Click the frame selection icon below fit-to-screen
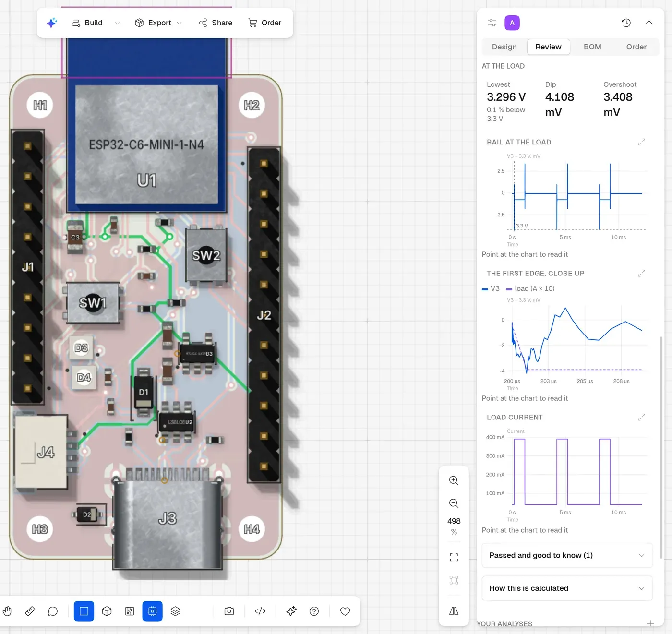Viewport: 672px width, 634px height. click(x=454, y=580)
